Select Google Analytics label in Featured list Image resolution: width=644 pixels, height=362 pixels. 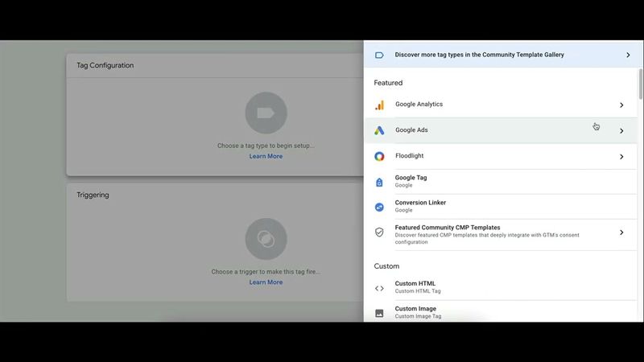(x=419, y=105)
